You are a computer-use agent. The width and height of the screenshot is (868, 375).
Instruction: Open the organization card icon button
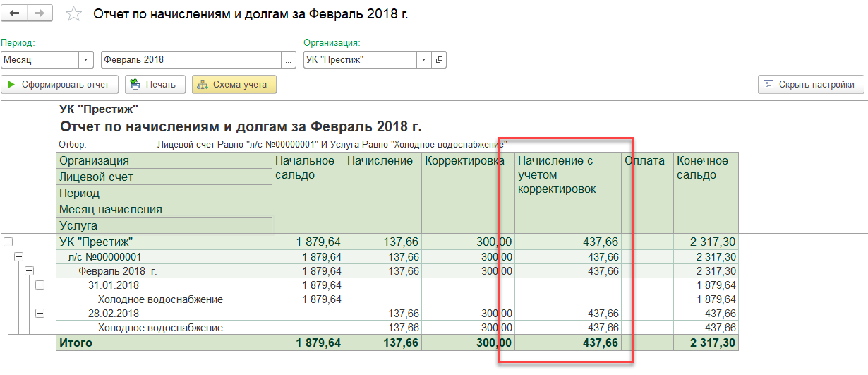pos(439,60)
